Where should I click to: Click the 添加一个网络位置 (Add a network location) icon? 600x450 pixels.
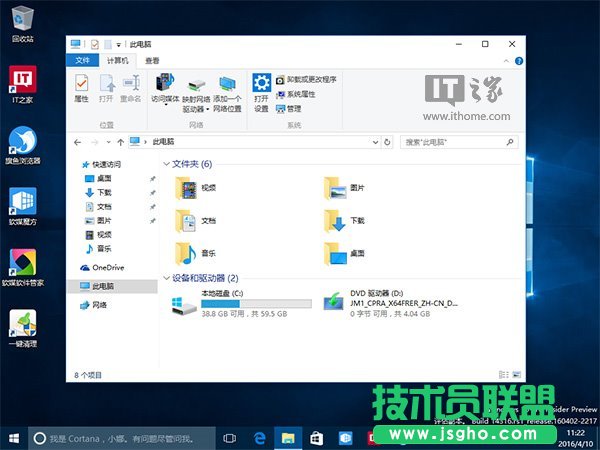tap(227, 93)
